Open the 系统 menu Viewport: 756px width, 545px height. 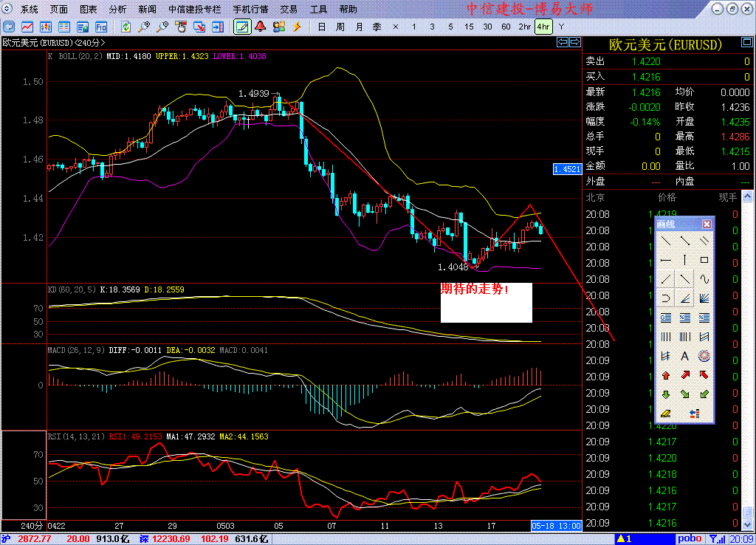click(30, 9)
